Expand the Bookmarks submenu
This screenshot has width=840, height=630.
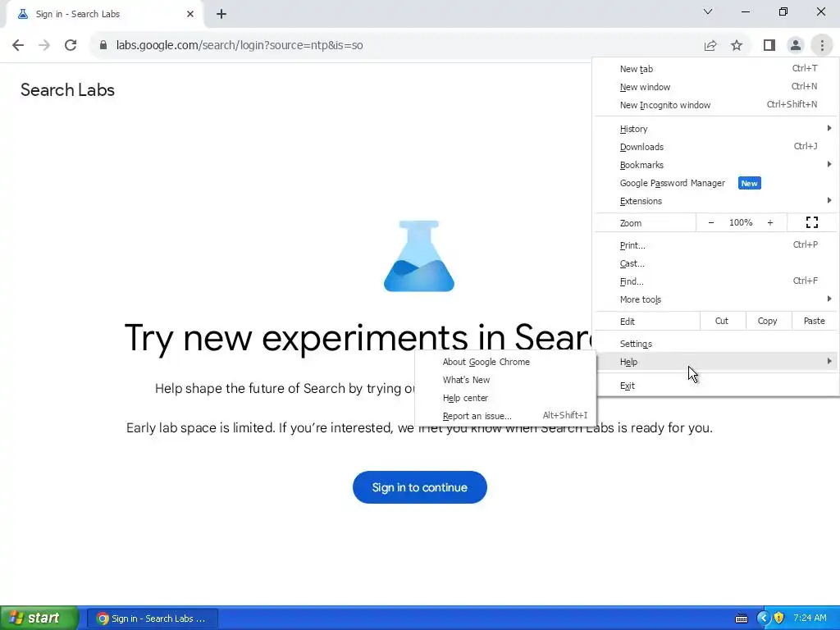click(715, 165)
